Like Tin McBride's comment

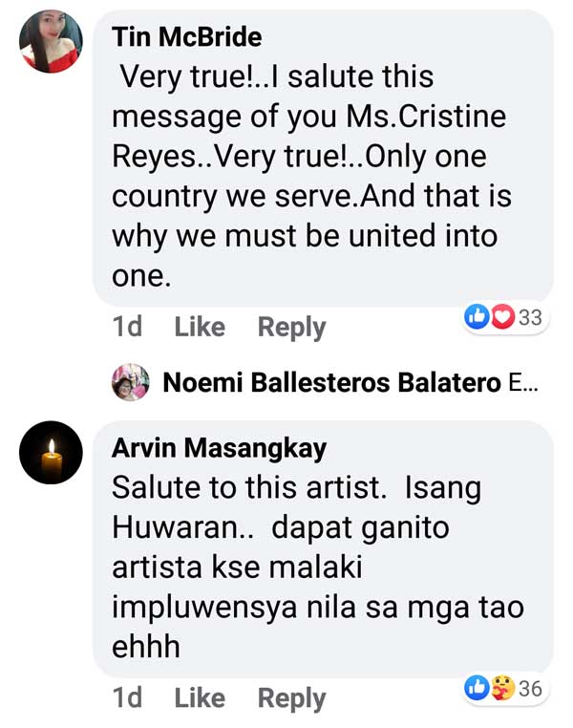click(200, 327)
